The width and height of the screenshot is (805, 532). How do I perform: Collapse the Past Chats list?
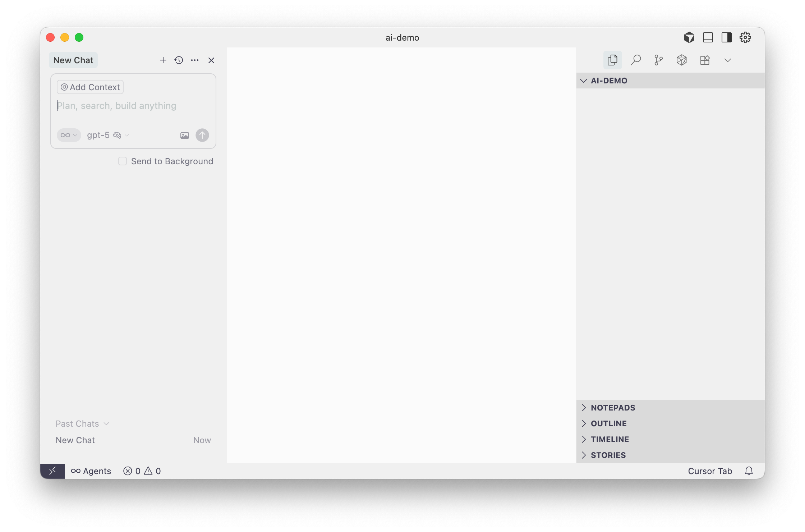click(82, 423)
